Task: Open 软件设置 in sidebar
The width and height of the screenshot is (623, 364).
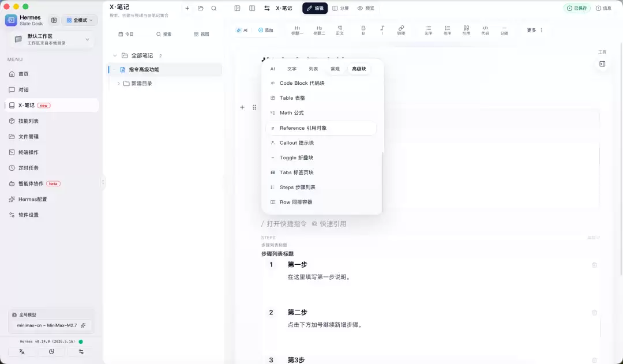Action: pyautogui.click(x=52, y=215)
